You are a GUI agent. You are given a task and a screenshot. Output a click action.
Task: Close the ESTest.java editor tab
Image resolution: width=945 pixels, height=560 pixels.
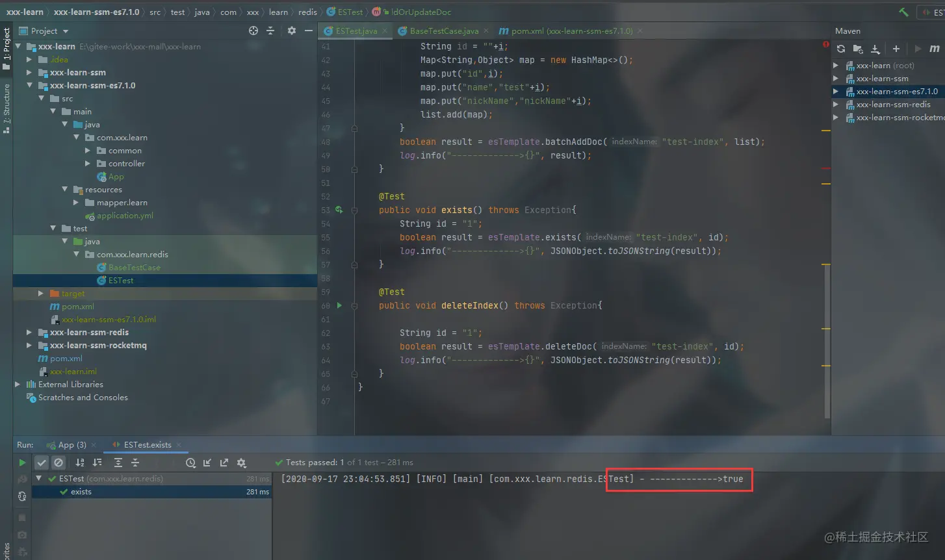[385, 31]
